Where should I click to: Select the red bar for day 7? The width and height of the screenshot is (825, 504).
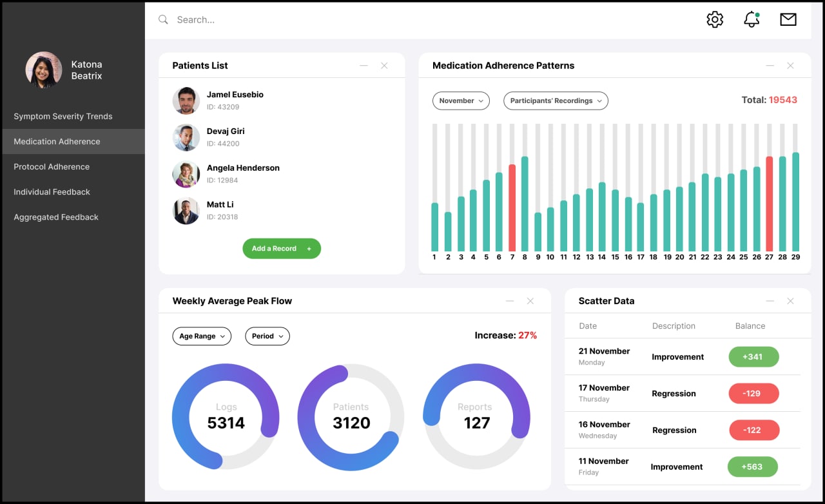tap(512, 208)
